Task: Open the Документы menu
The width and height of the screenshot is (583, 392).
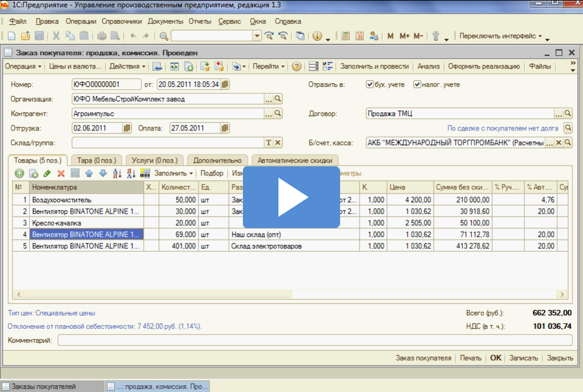Action: tap(165, 21)
